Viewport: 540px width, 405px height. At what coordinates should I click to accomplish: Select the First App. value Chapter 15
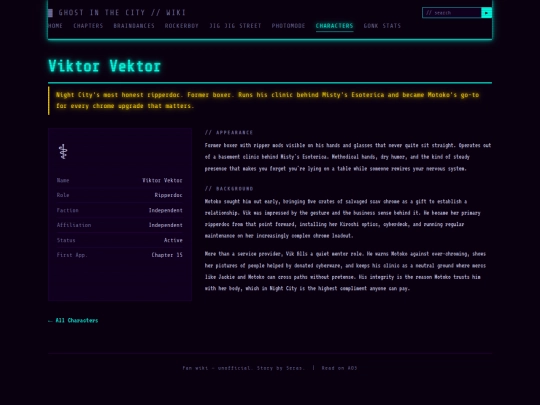167,255
